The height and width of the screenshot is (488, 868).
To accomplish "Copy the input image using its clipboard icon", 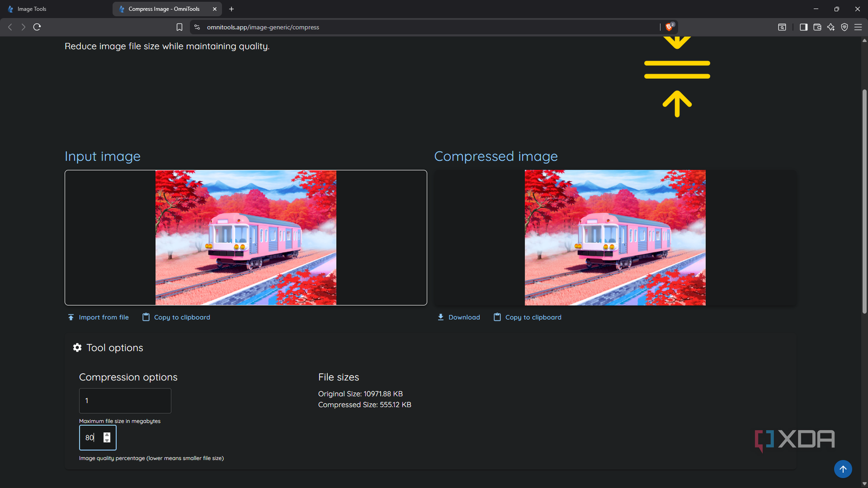I will coord(146,317).
